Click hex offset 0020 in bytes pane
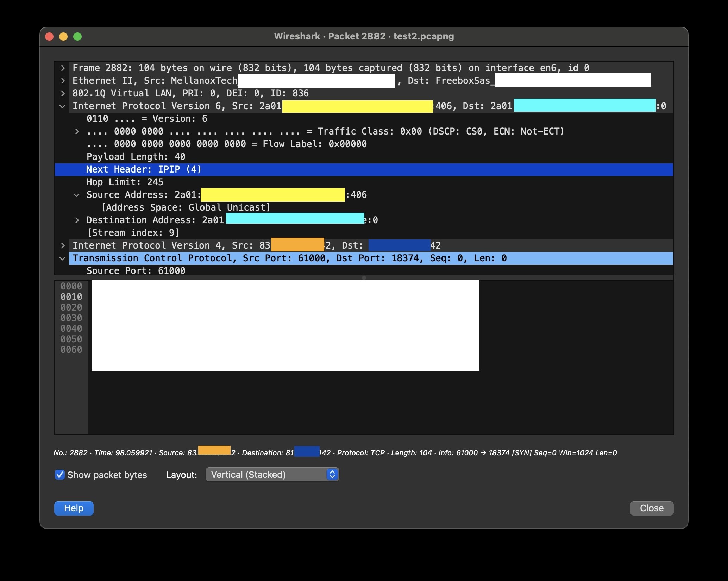This screenshot has height=581, width=728. (x=71, y=307)
